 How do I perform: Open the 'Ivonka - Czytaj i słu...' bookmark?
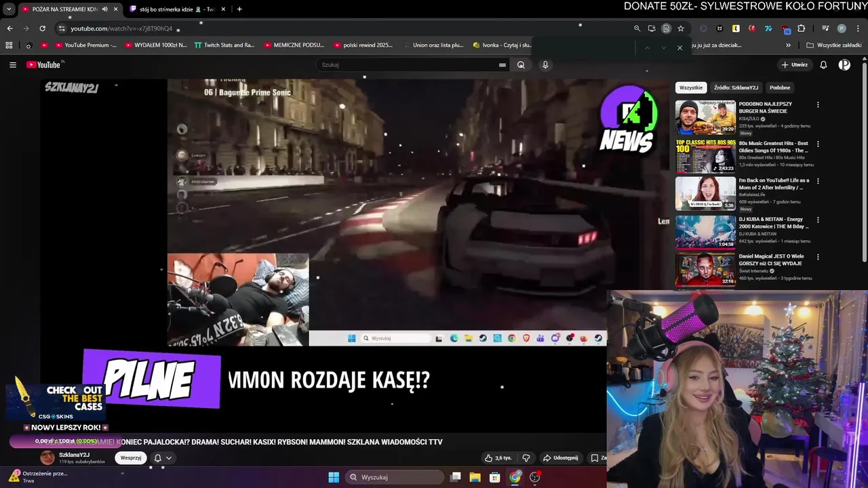point(502,45)
